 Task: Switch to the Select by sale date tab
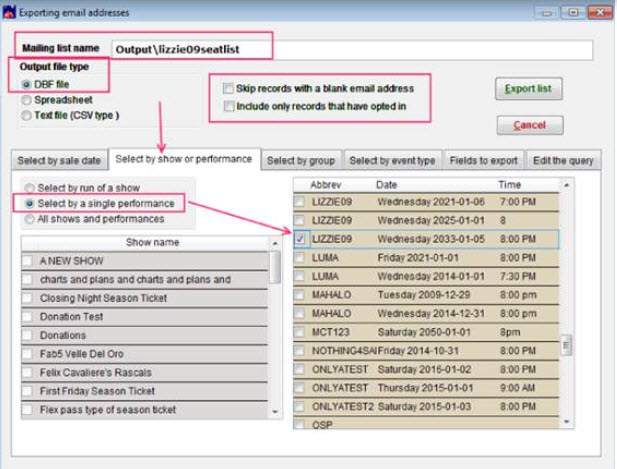tap(59, 161)
